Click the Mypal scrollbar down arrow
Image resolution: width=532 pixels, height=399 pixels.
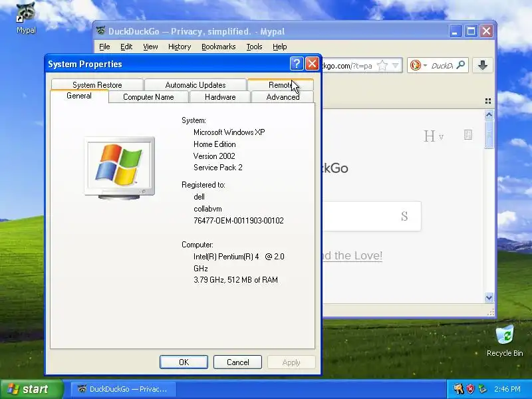(x=489, y=297)
